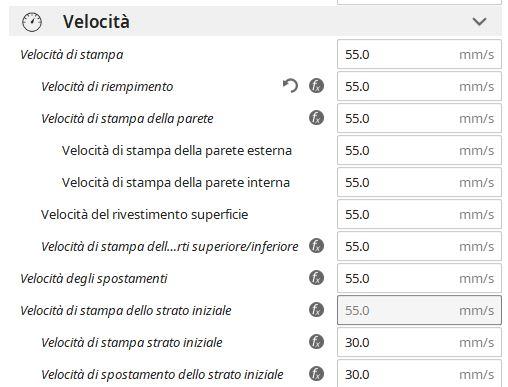508x387 pixels.
Task: Click the Velocità section title
Action: click(96, 22)
